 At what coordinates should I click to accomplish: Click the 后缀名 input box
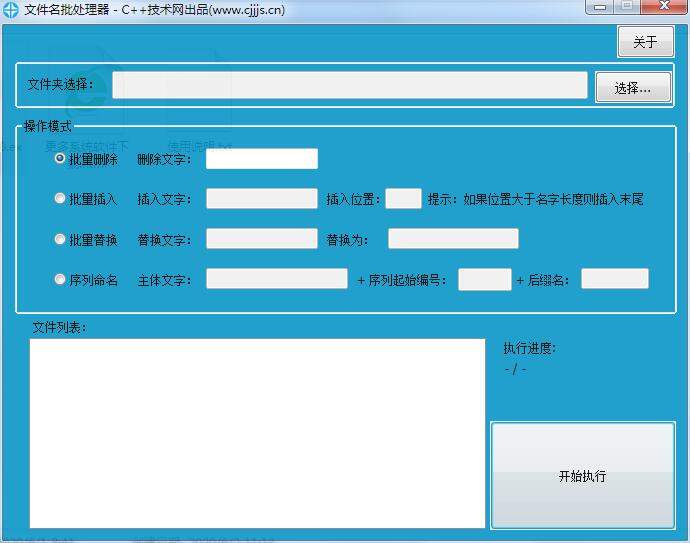(x=614, y=280)
